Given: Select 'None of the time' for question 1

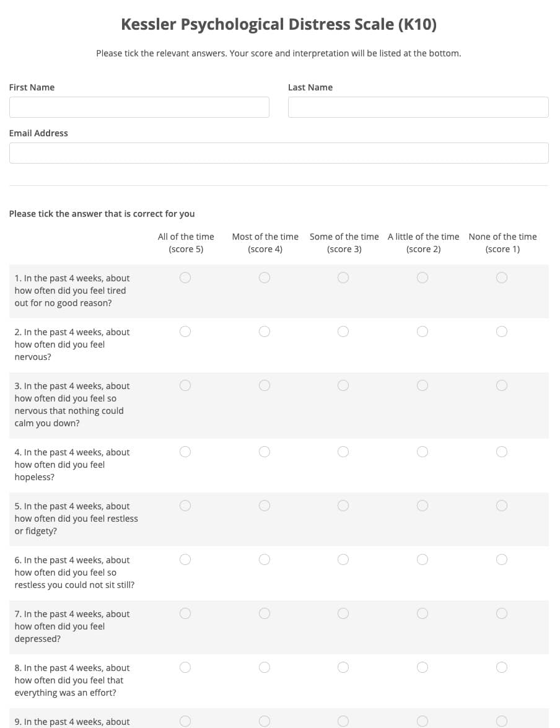Looking at the screenshot, I should point(502,278).
